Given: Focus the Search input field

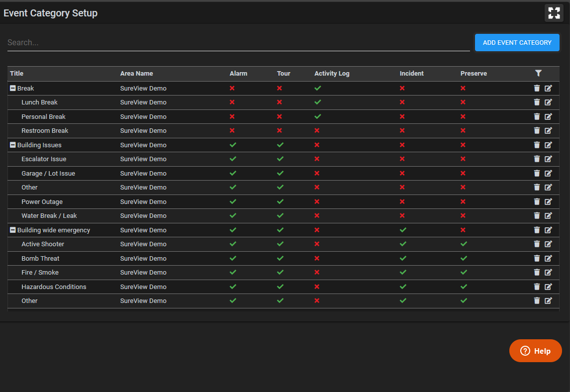Looking at the screenshot, I should point(238,43).
